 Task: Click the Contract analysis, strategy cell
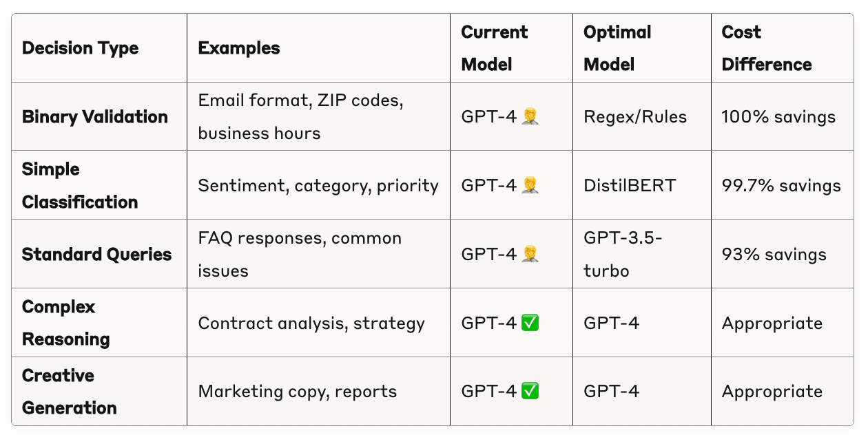[x=311, y=323]
